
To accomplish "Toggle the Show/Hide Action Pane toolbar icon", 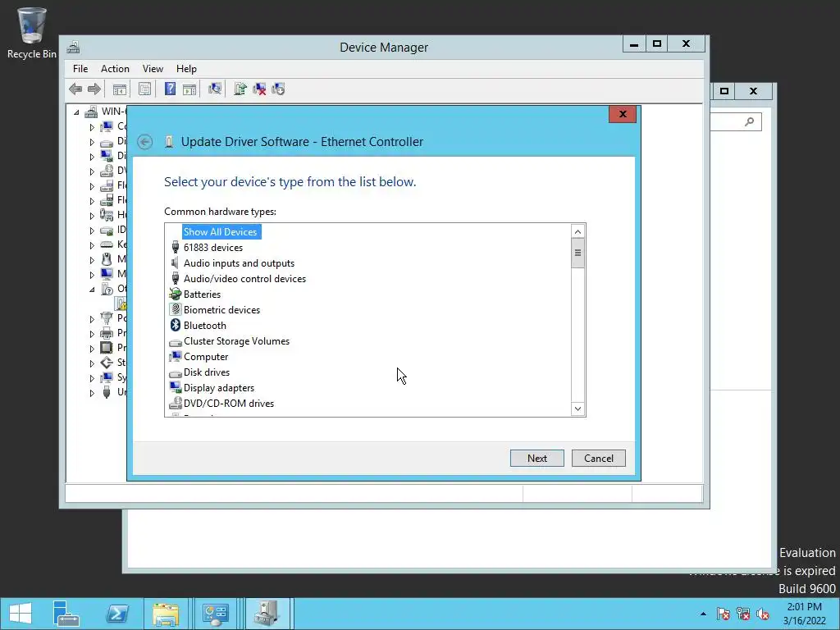I will pos(189,89).
